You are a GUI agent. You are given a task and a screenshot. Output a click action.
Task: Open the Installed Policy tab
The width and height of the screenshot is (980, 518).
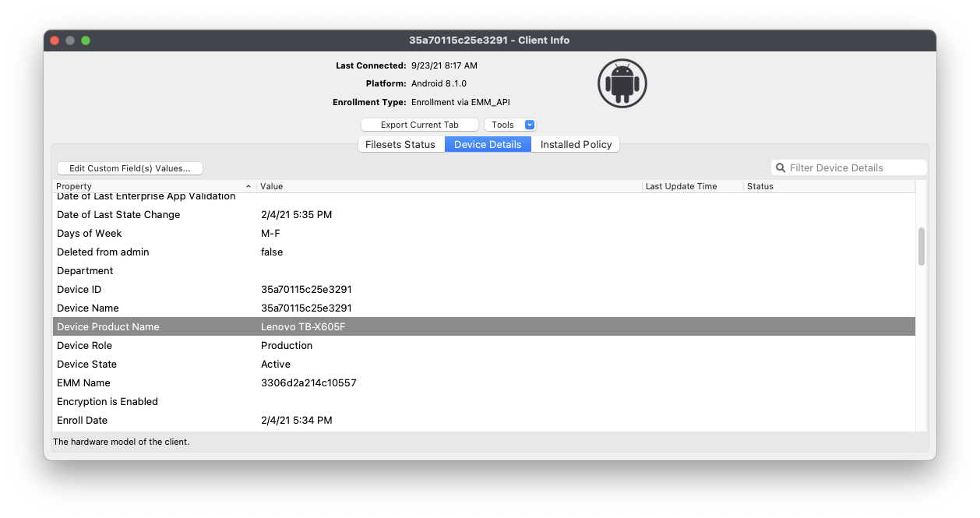(x=576, y=144)
